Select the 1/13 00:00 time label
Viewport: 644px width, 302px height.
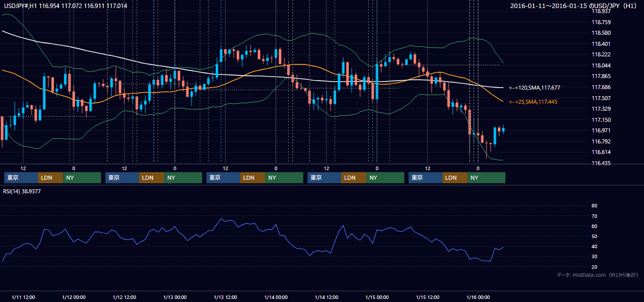pyautogui.click(x=175, y=297)
